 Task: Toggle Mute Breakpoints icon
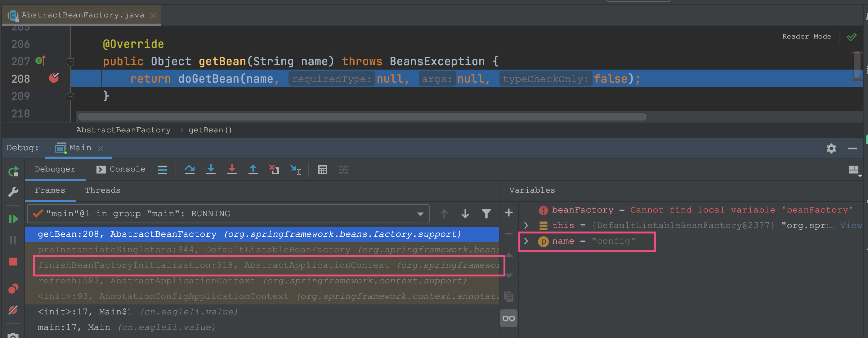click(x=13, y=310)
